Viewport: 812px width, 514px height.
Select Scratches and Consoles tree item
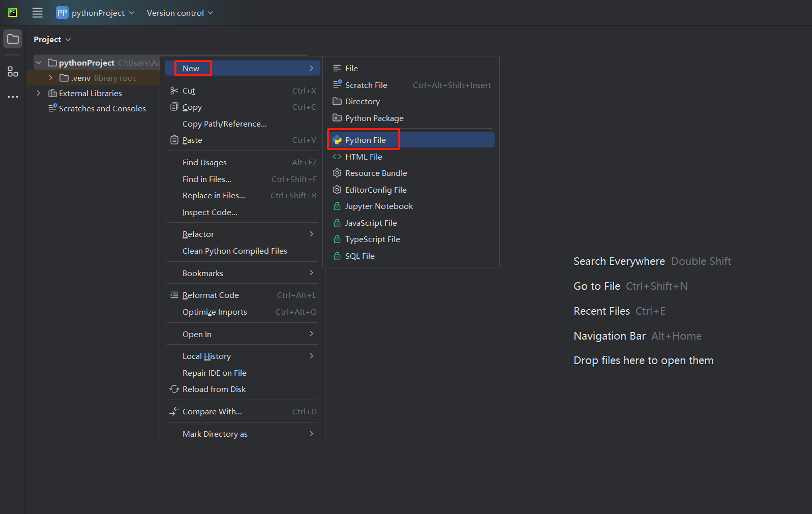[97, 108]
